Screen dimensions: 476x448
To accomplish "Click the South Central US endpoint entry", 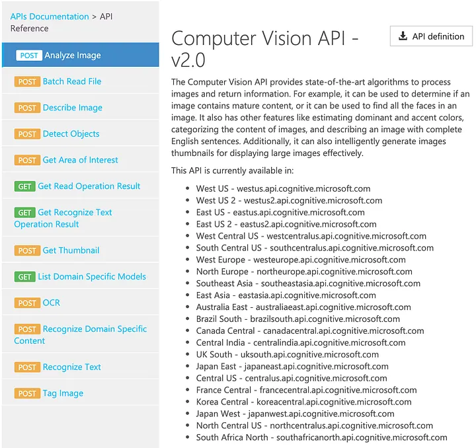I will (x=315, y=248).
